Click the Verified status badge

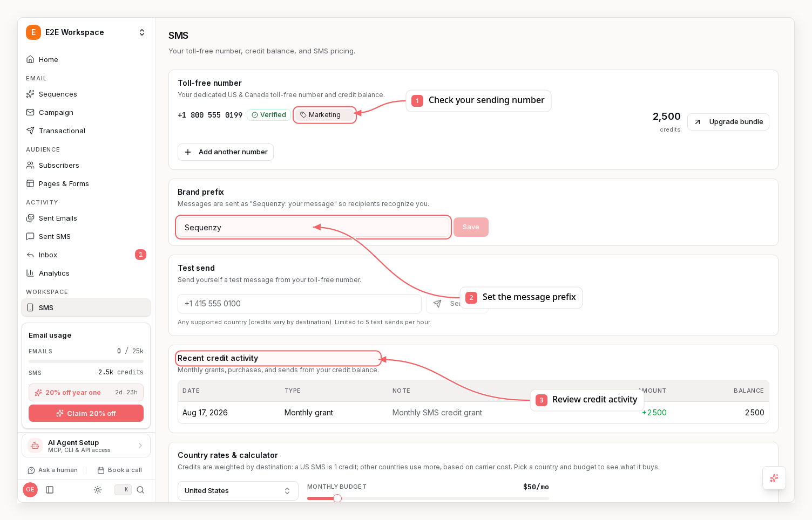pos(269,115)
